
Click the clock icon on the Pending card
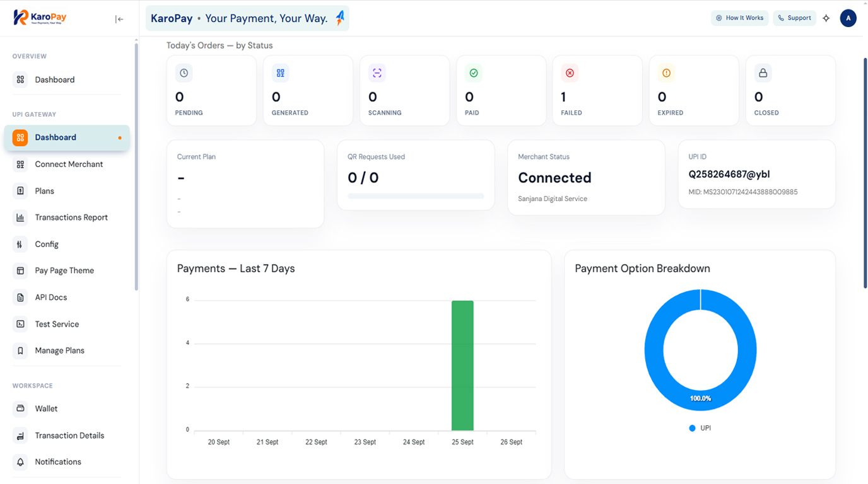(184, 73)
